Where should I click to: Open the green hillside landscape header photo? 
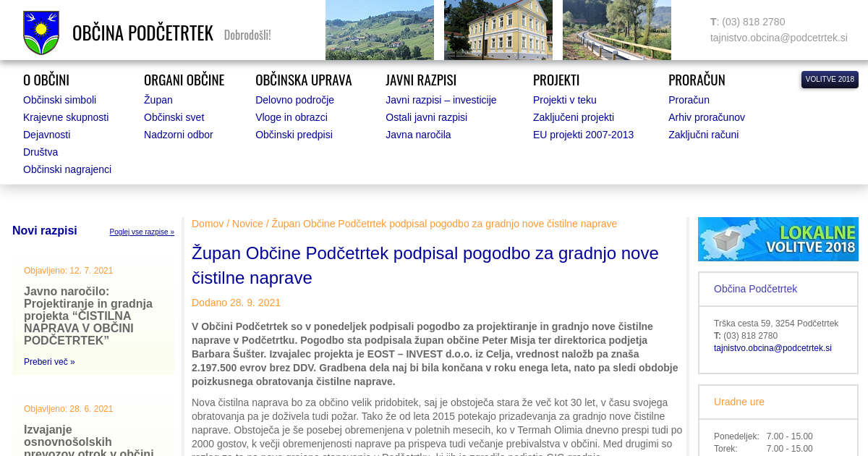tap(379, 30)
